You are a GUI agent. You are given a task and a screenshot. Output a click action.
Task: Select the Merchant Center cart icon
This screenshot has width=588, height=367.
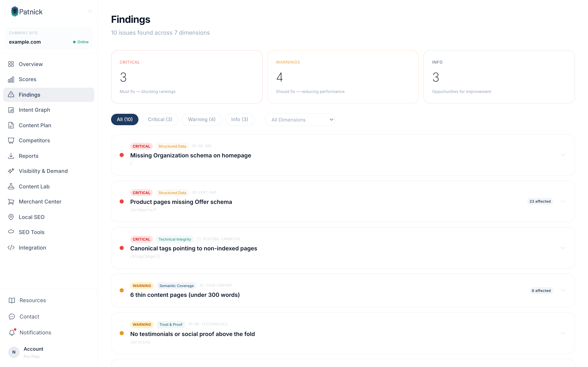click(11, 201)
